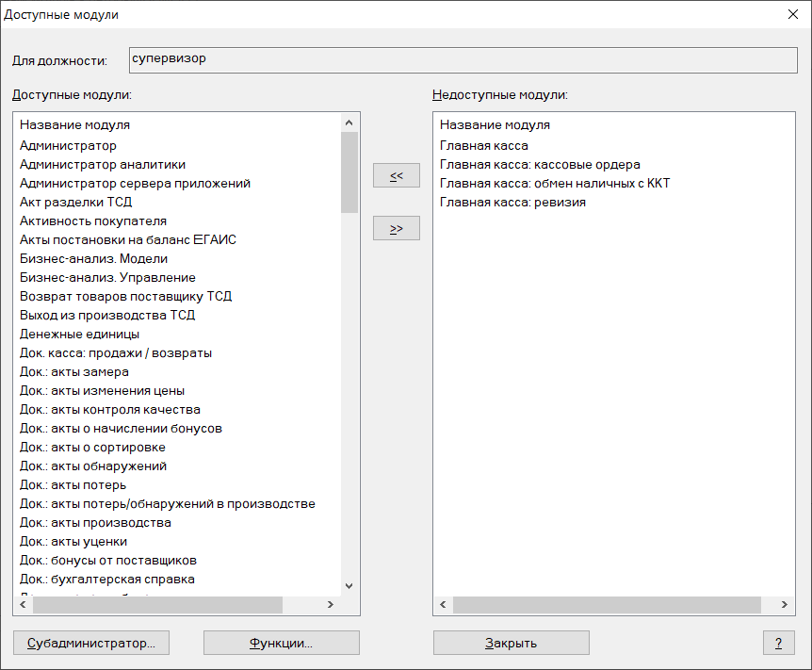Choose Акт разделки ТСД module
This screenshot has width=812, height=670.
[76, 202]
